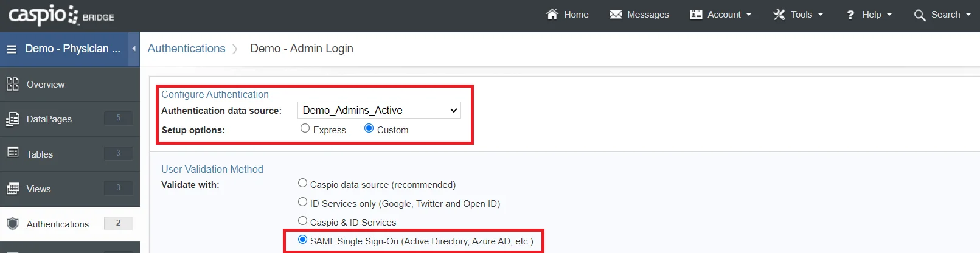Click the DataPages count badge 5
980x253 pixels.
point(118,118)
